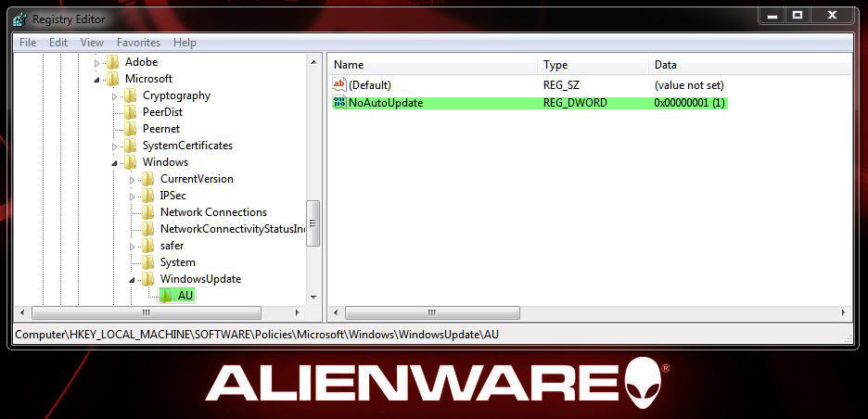
Task: Select the (Default) value name
Action: [370, 84]
